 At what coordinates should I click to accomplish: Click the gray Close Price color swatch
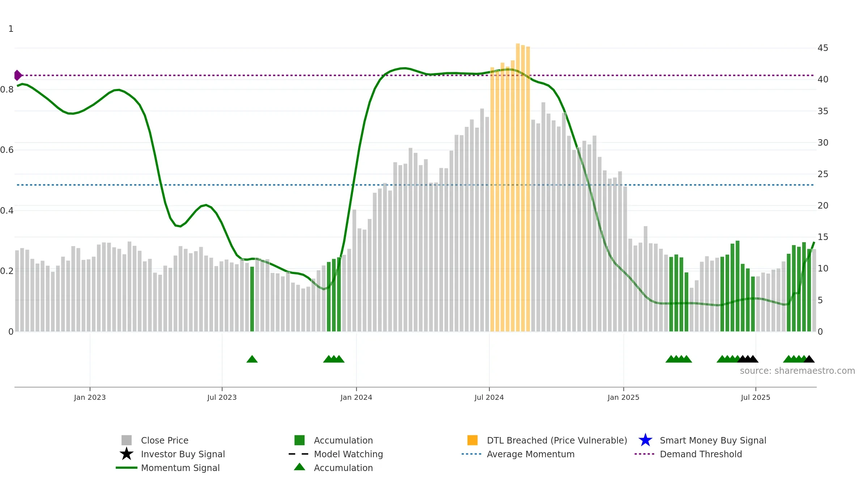(x=127, y=440)
